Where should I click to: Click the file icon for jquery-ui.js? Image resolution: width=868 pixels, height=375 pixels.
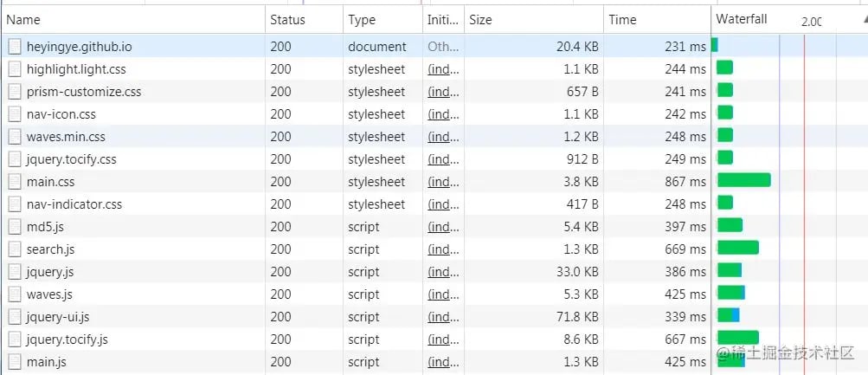click(15, 317)
